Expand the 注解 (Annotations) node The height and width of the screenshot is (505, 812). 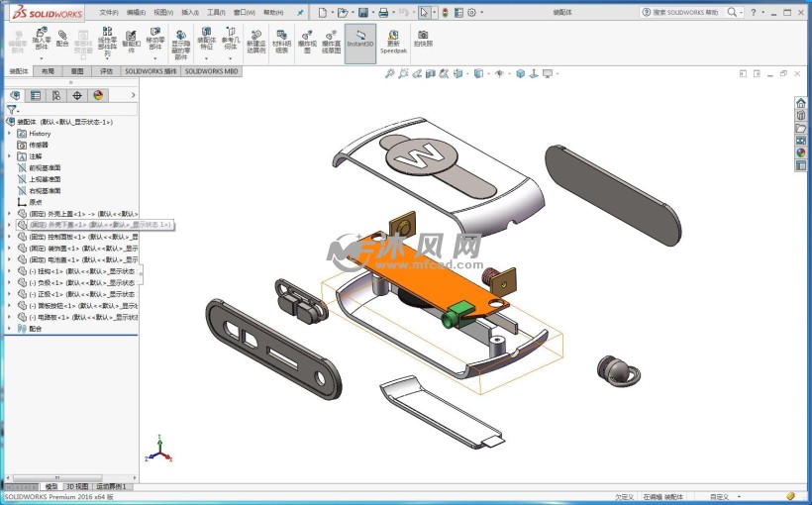coord(9,155)
